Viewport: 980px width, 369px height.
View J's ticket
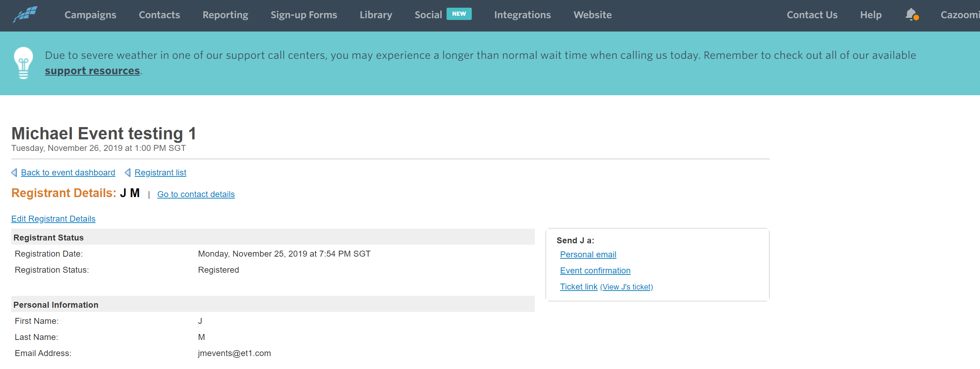(627, 287)
